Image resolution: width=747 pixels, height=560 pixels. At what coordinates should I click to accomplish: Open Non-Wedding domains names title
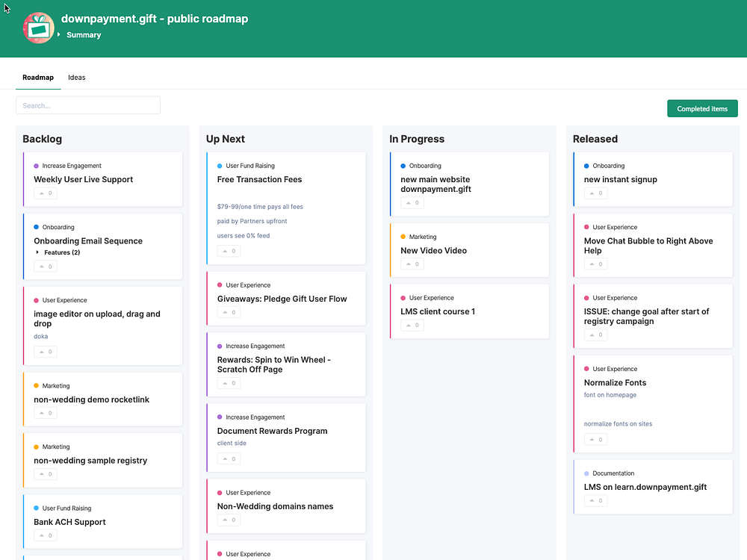[276, 507]
